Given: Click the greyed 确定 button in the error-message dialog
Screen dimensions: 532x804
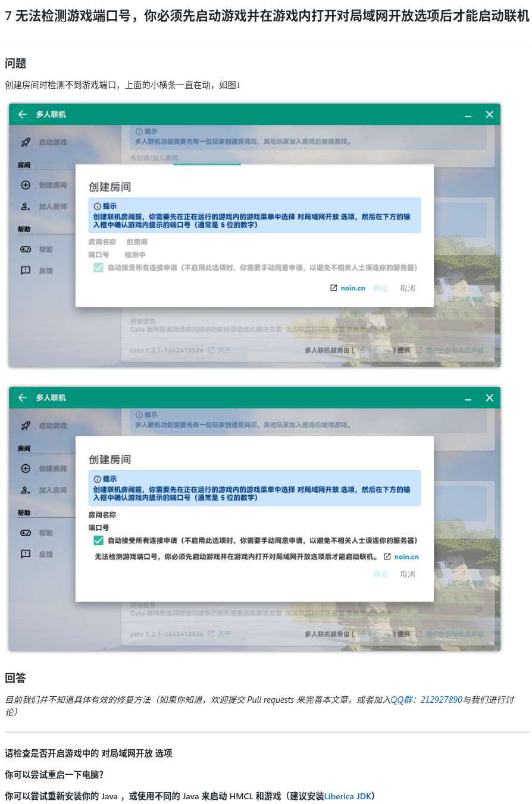Looking at the screenshot, I should coord(381,574).
